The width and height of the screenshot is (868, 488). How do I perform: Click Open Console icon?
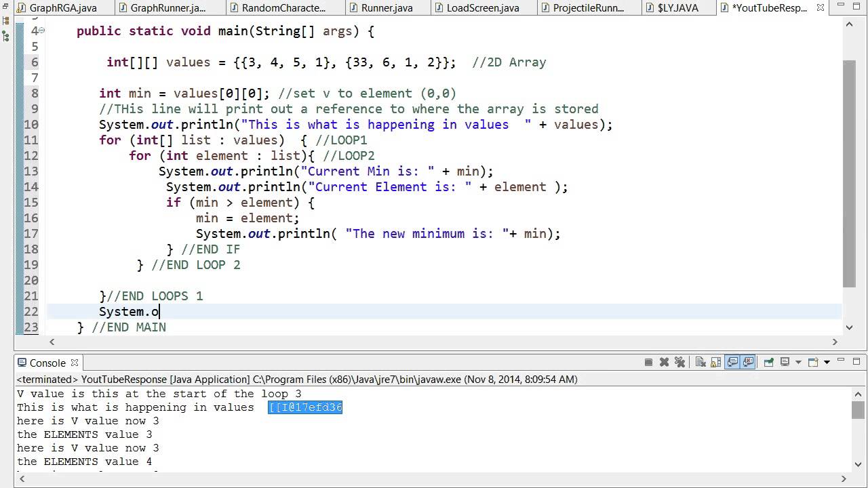point(813,362)
